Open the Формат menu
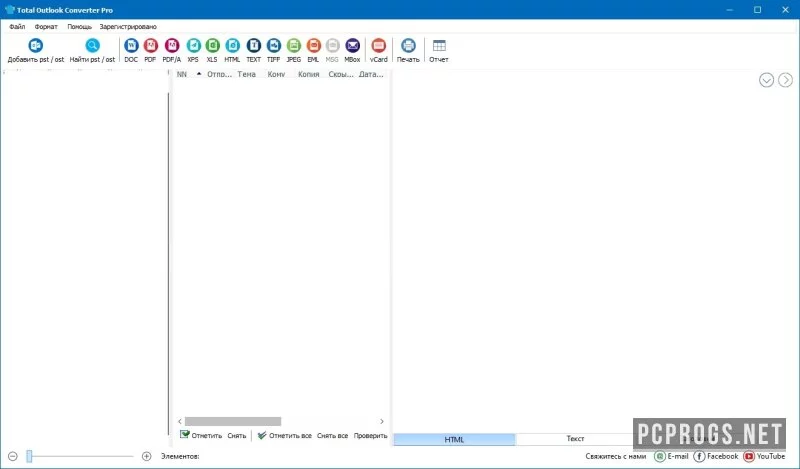Screen dimensions: 800x469 [46, 27]
